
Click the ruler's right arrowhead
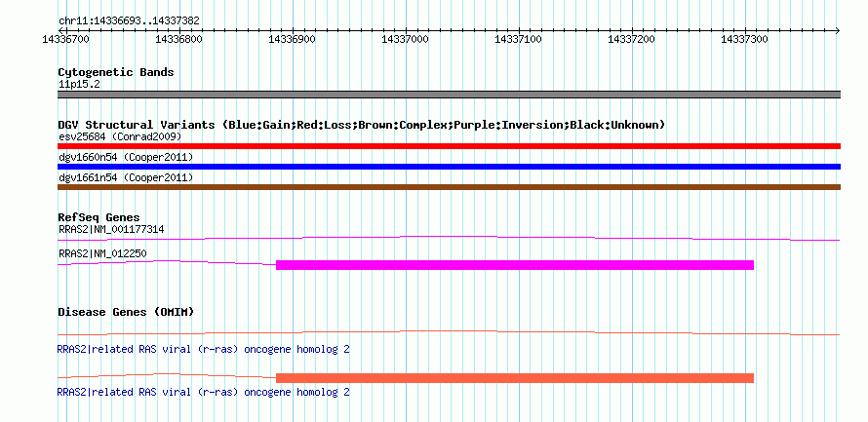pyautogui.click(x=837, y=30)
